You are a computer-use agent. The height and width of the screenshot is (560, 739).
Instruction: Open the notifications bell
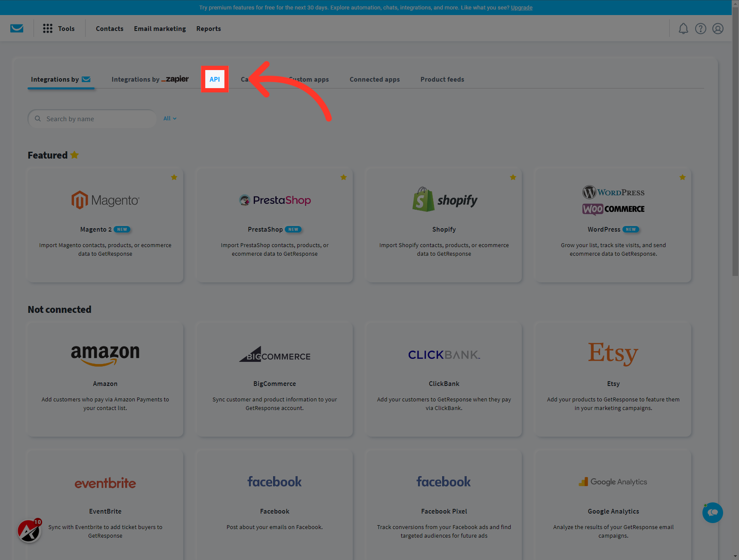click(x=683, y=28)
